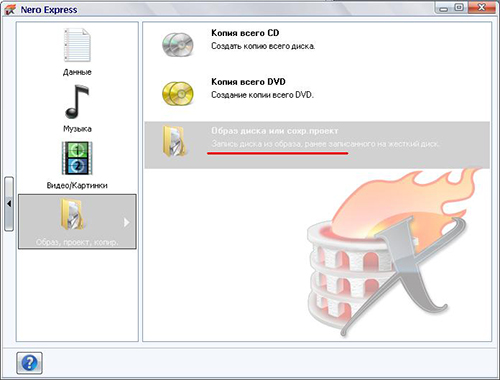
Task: Expand submenu arrow beside Образ, проект, копир.
Action: pos(126,222)
